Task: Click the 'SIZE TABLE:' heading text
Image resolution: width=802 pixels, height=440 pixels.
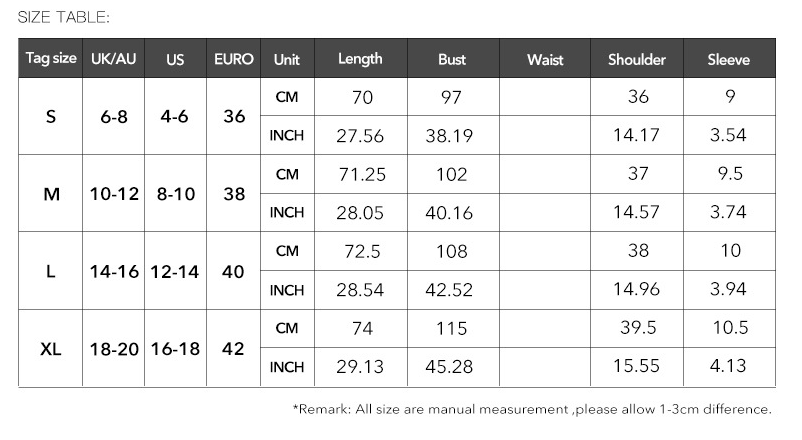Action: point(64,17)
